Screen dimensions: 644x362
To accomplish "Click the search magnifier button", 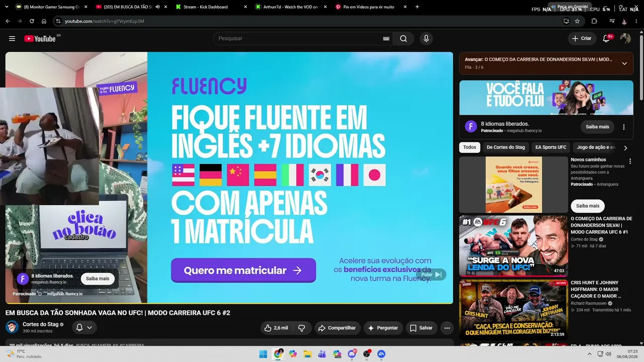I will (x=404, y=39).
